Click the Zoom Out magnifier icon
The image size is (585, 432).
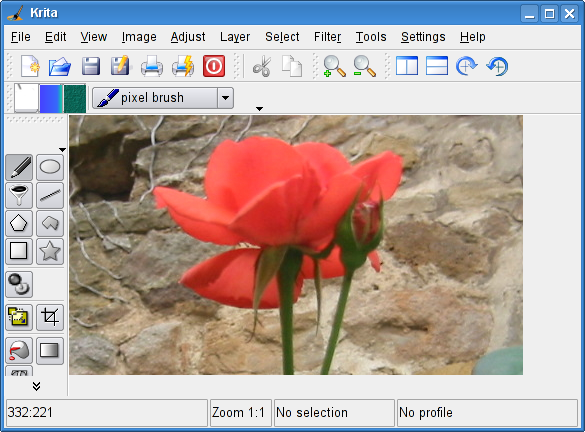(364, 66)
